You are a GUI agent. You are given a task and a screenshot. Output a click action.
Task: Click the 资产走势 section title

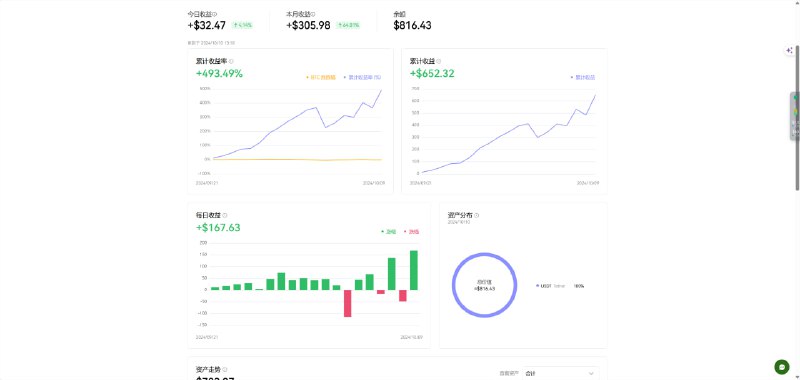(208, 369)
